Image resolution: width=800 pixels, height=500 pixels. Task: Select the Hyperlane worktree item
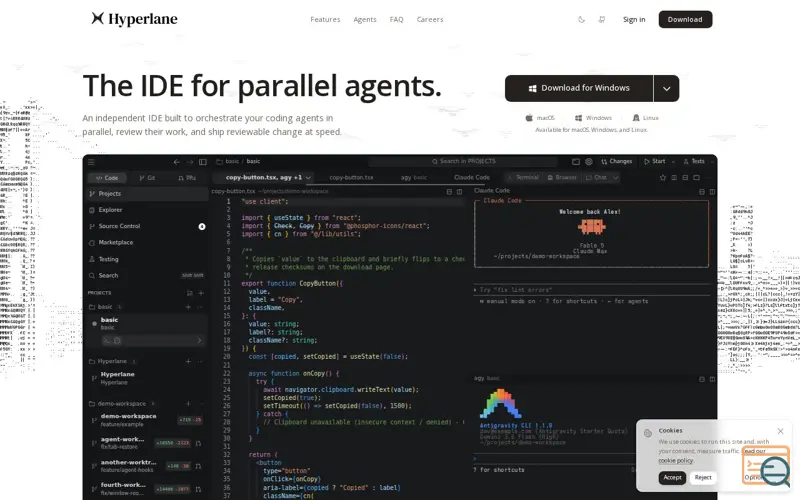tap(146, 378)
